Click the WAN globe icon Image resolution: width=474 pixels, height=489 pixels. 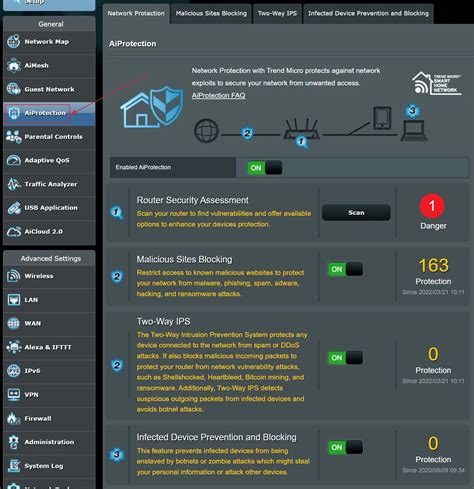(x=14, y=323)
